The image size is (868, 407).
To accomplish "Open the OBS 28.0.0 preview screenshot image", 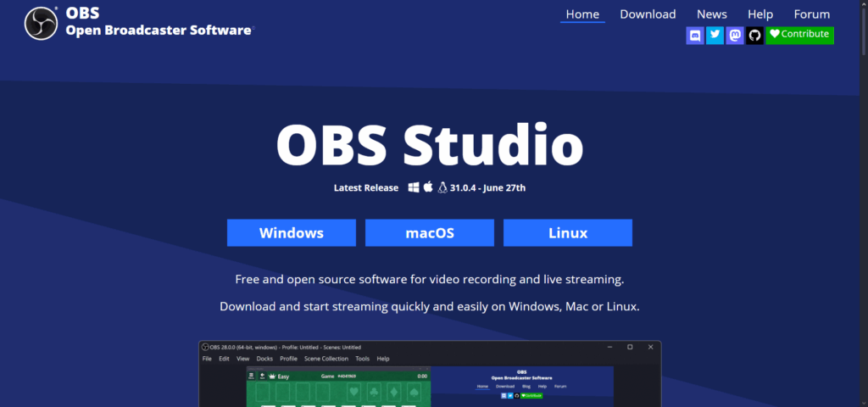I will coord(430,374).
